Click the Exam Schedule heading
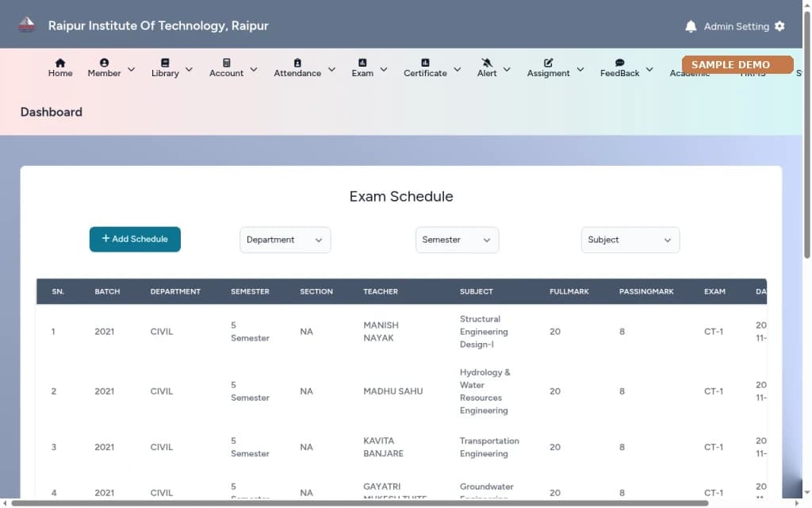The image size is (812, 508). coord(401,197)
